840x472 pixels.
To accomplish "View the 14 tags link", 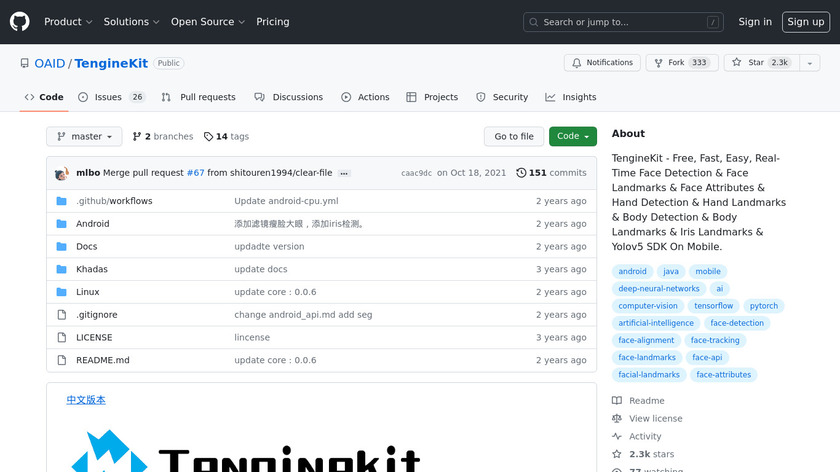I will point(227,137).
